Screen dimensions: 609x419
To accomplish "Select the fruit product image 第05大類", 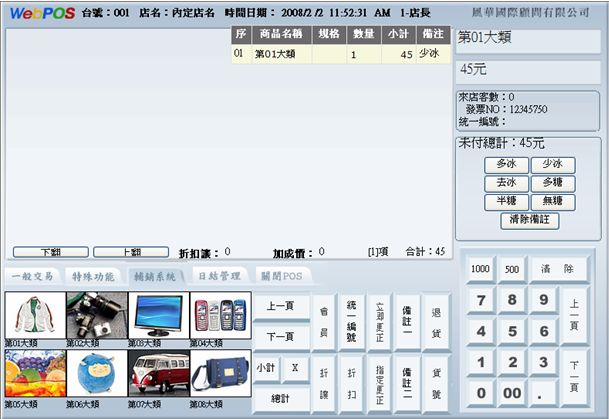I will tap(35, 373).
